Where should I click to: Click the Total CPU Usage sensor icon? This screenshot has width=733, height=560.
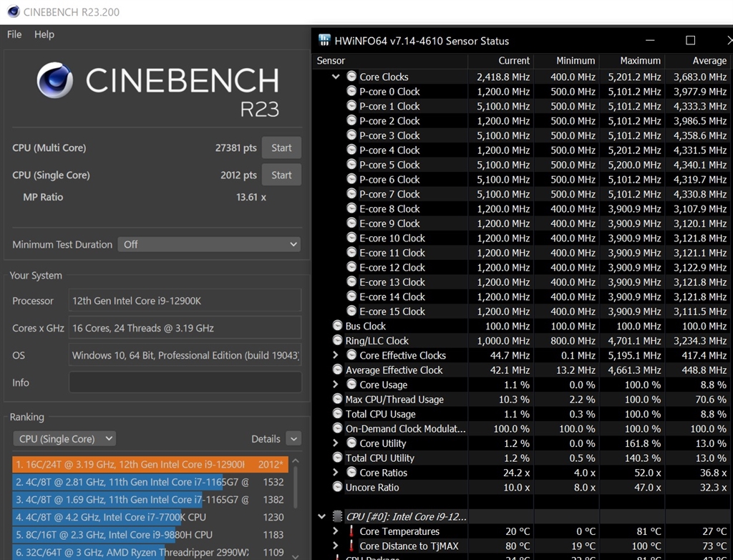338,414
